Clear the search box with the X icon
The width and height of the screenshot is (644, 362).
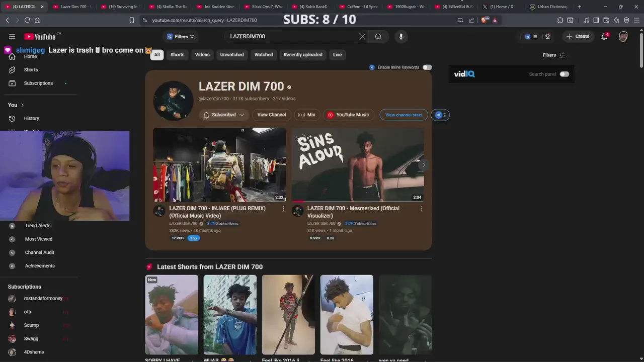pos(362,36)
